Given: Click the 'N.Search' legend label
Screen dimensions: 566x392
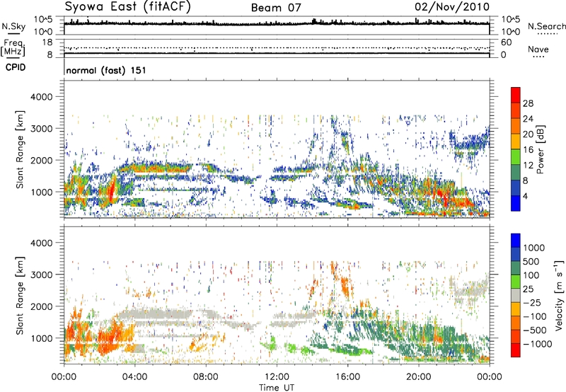Looking at the screenshot, I should [547, 26].
